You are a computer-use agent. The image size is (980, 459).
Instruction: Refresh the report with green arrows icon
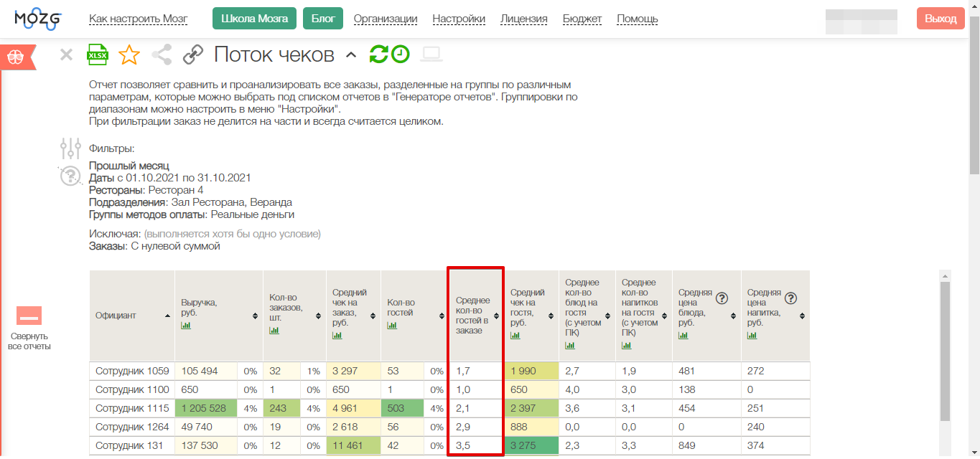pyautogui.click(x=378, y=55)
